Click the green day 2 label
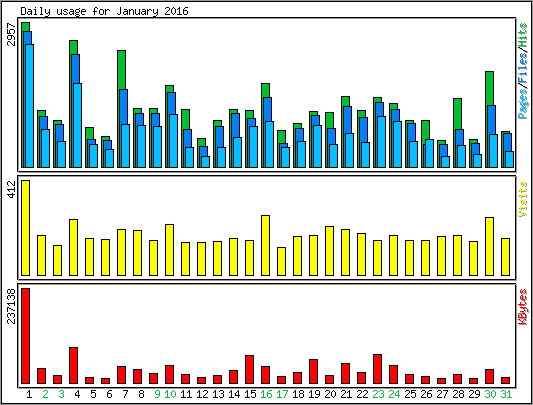The width and height of the screenshot is (533, 405). click(45, 394)
